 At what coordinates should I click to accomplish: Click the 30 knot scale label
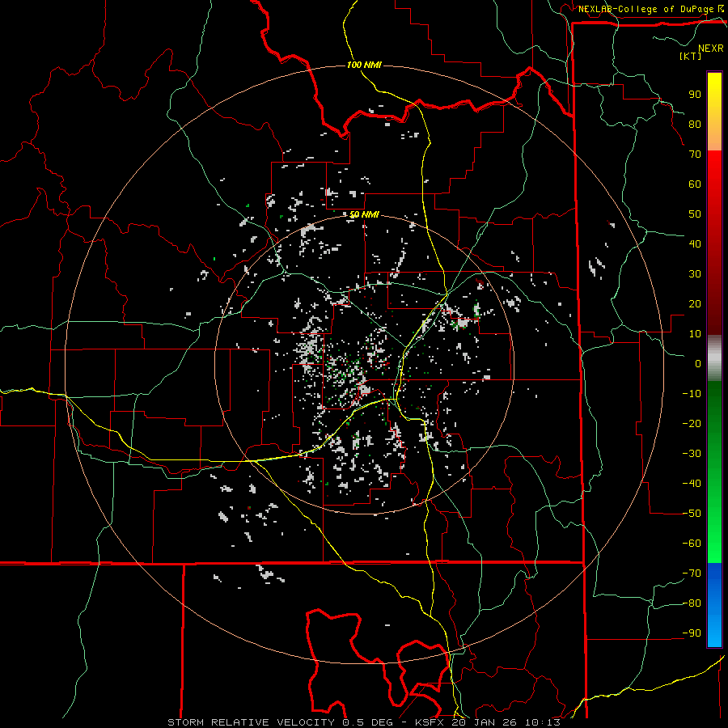click(695, 274)
